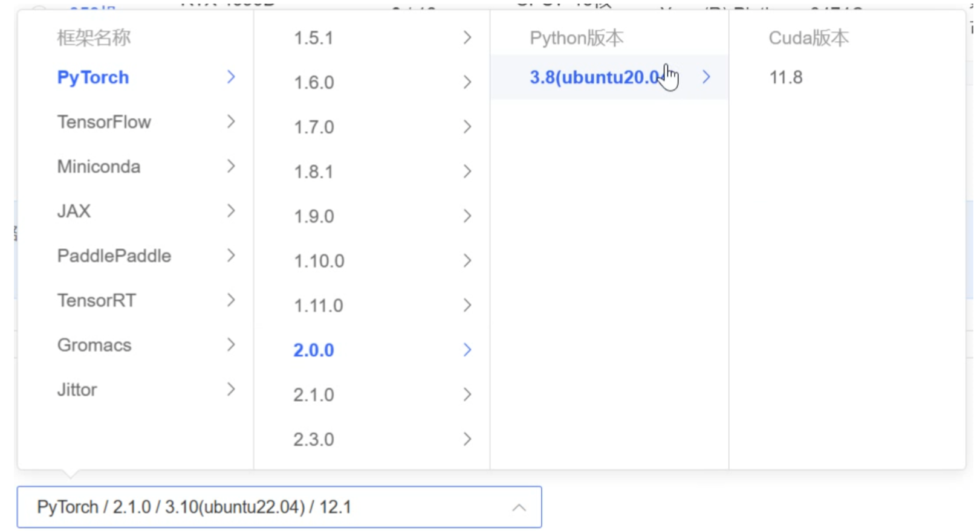
Task: Select TensorFlow framework
Action: pos(104,122)
